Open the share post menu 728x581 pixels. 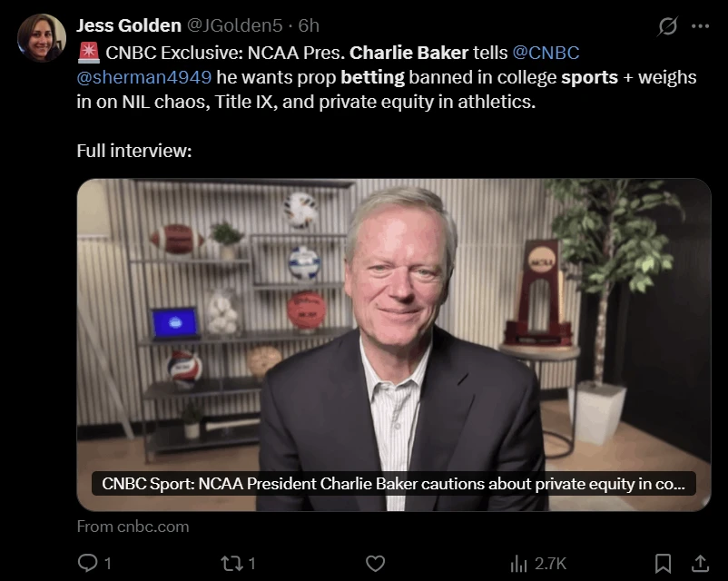[x=700, y=563]
